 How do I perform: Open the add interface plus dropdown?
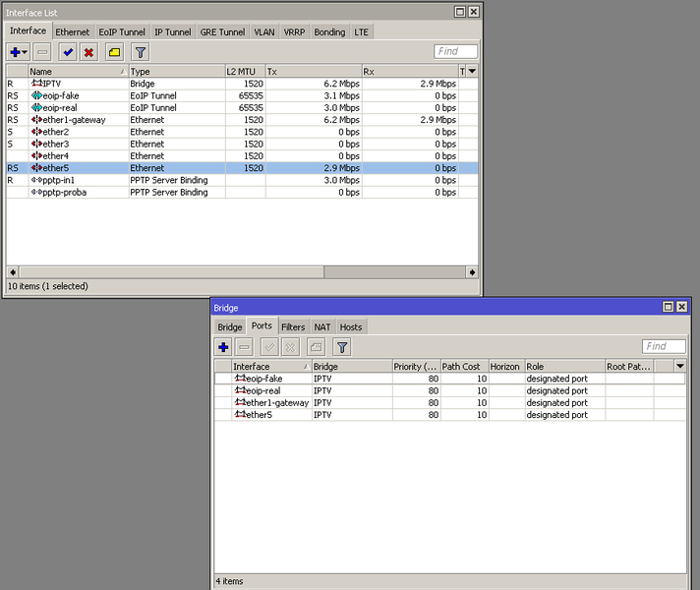pyautogui.click(x=19, y=52)
